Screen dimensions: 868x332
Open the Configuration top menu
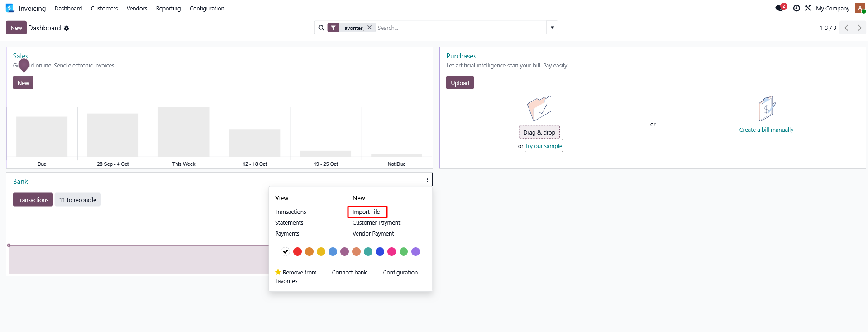207,8
